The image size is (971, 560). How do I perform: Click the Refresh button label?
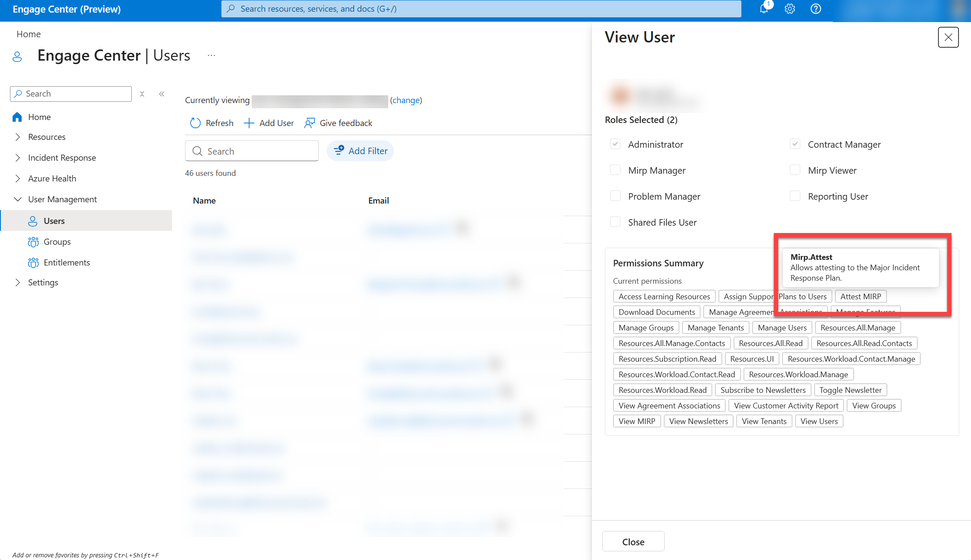(x=219, y=123)
